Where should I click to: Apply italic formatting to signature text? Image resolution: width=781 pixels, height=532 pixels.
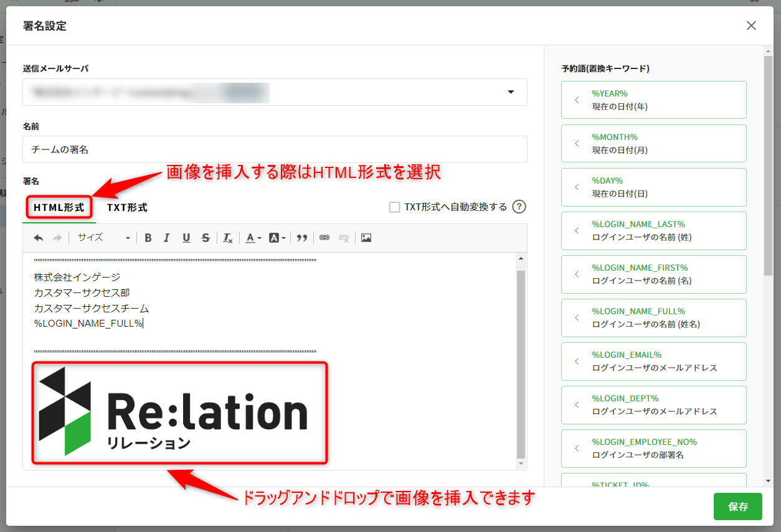(167, 238)
